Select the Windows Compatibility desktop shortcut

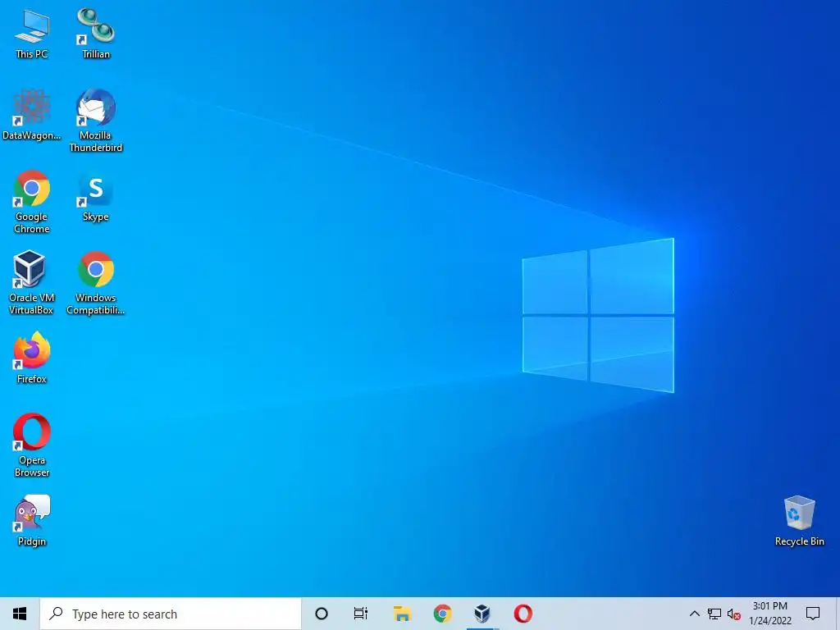coord(95,283)
